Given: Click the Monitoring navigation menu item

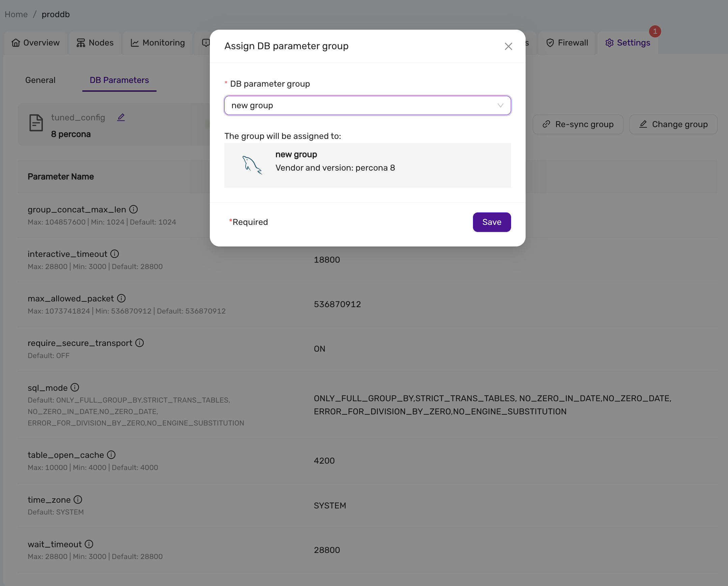Looking at the screenshot, I should click(158, 42).
